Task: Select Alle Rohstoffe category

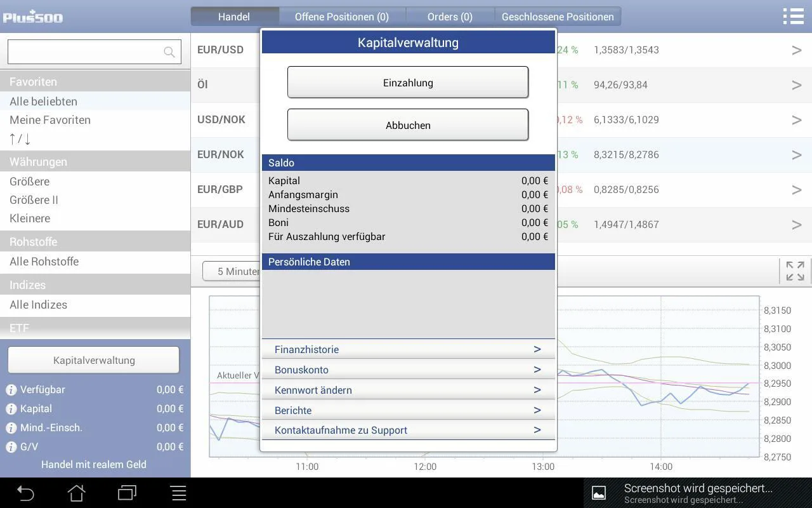Action: point(95,262)
